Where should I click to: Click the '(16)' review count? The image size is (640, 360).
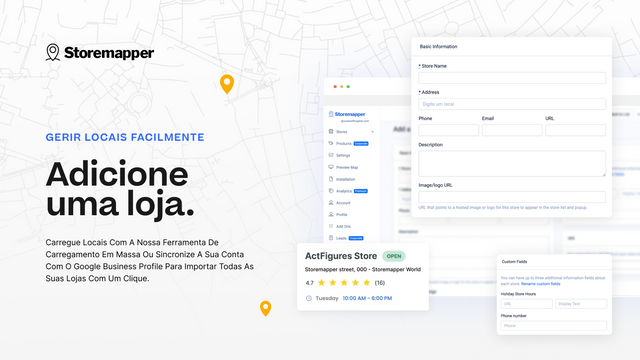pyautogui.click(x=380, y=282)
